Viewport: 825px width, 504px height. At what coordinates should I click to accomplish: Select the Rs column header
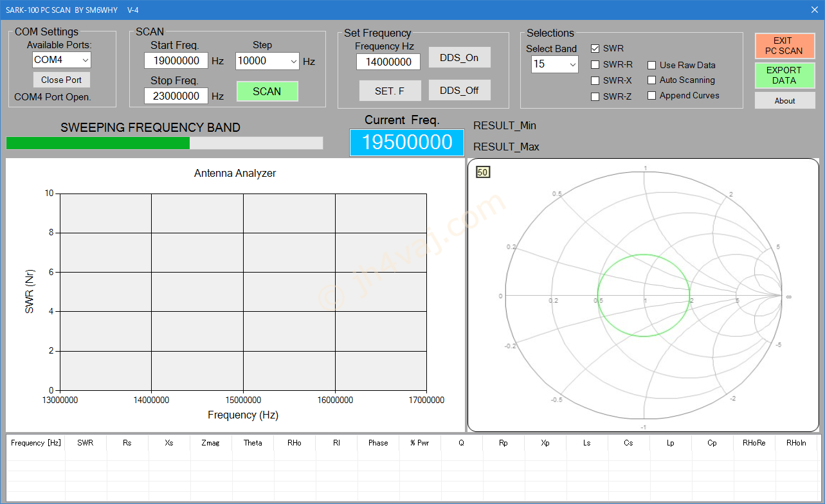pos(127,442)
